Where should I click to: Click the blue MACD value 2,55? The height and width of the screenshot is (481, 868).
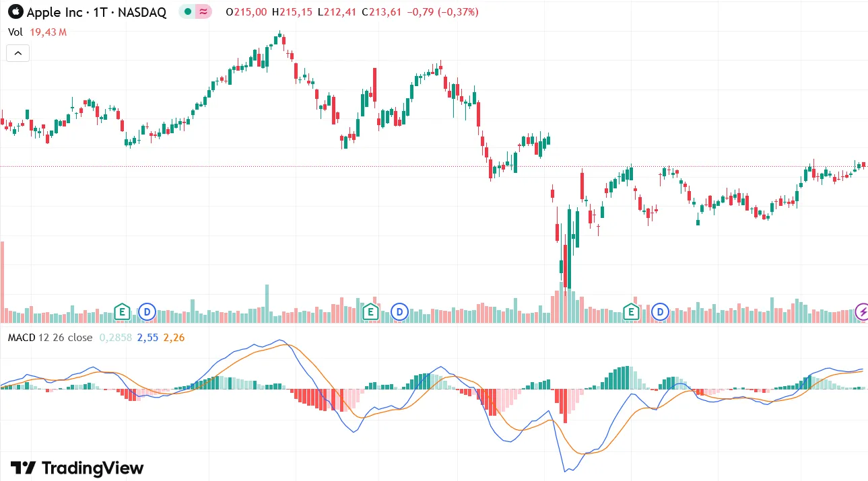(147, 337)
